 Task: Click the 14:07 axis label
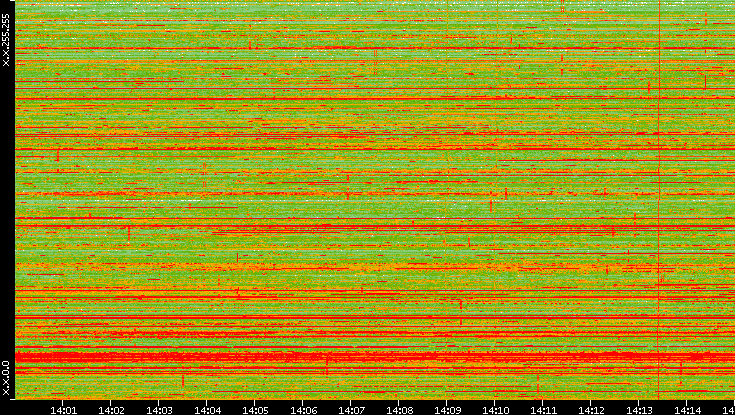tap(351, 410)
